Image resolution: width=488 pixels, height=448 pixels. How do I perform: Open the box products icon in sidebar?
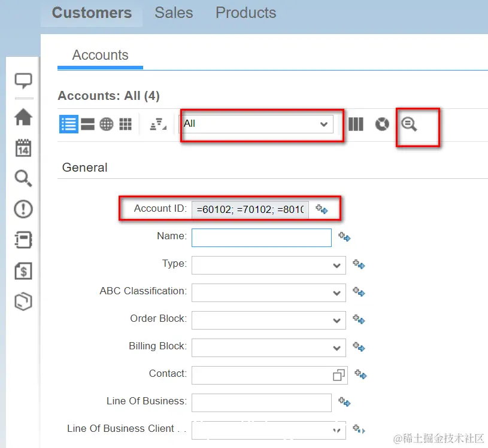click(x=23, y=301)
